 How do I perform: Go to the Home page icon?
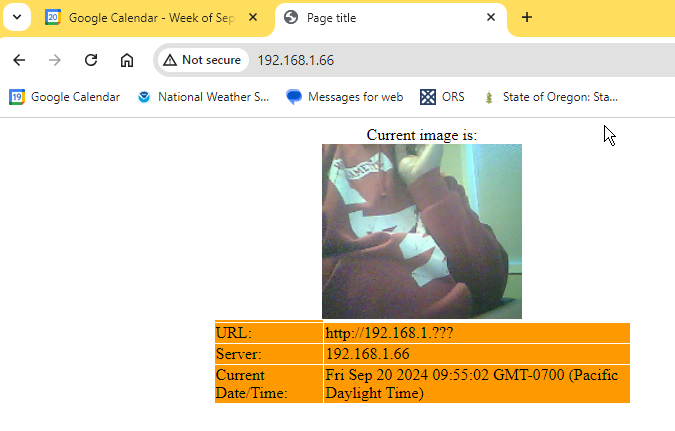click(x=127, y=60)
